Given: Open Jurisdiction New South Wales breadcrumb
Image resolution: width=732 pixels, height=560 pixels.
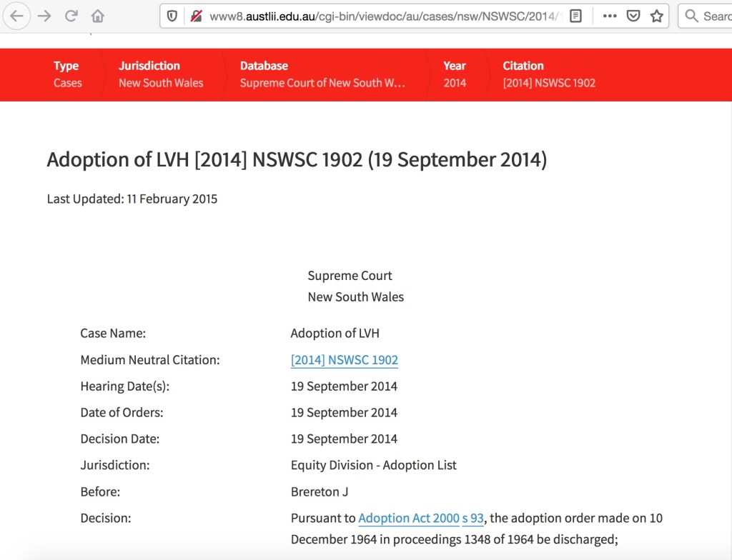Looking at the screenshot, I should point(161,74).
